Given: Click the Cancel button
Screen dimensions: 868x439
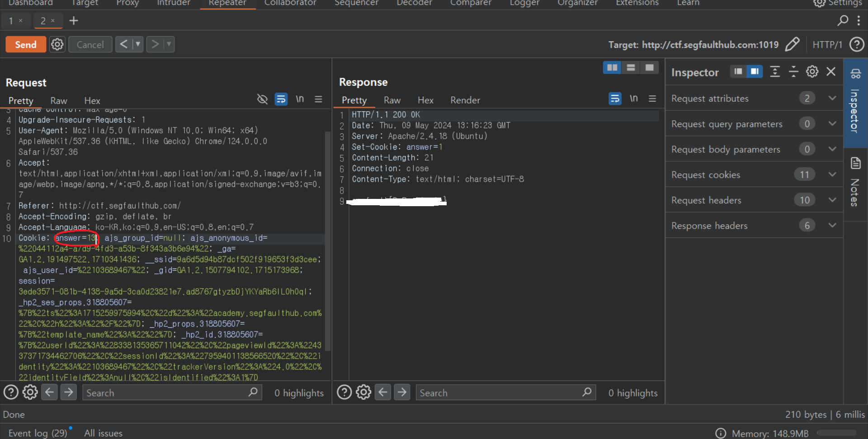Looking at the screenshot, I should pos(90,44).
